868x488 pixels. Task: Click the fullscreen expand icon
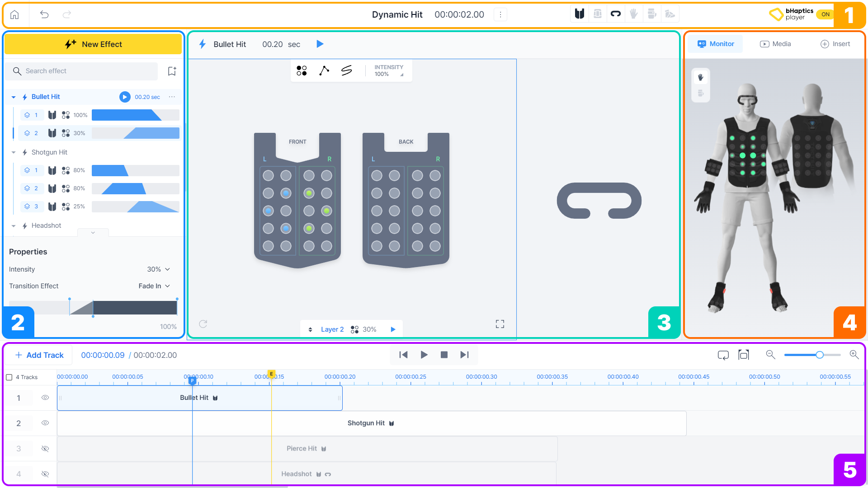[500, 324]
